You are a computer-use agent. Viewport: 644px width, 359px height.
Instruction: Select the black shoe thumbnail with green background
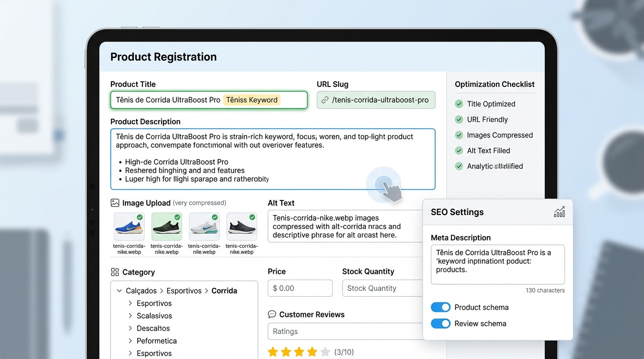pos(167,227)
